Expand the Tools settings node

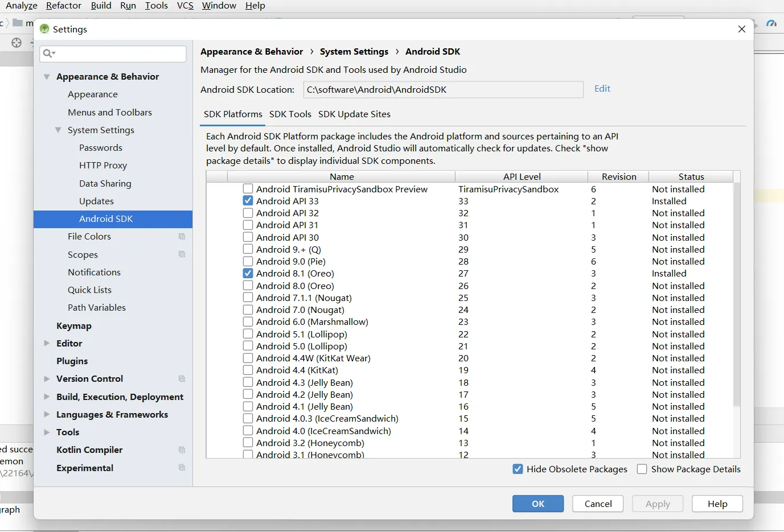47,432
